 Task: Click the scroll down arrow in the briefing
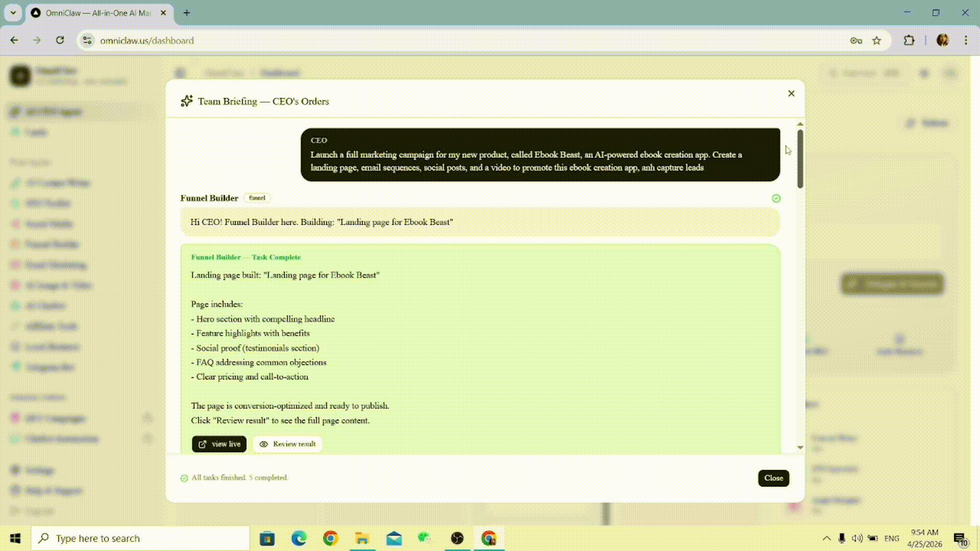[x=800, y=447]
